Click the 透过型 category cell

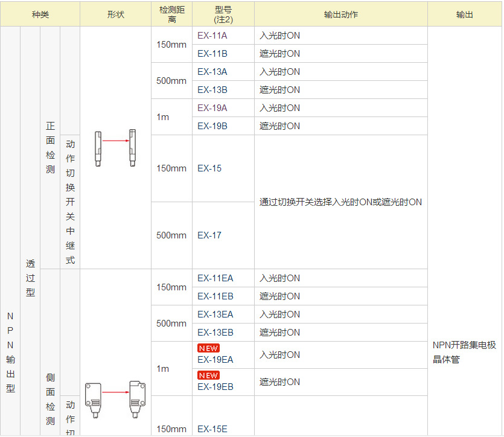31,278
